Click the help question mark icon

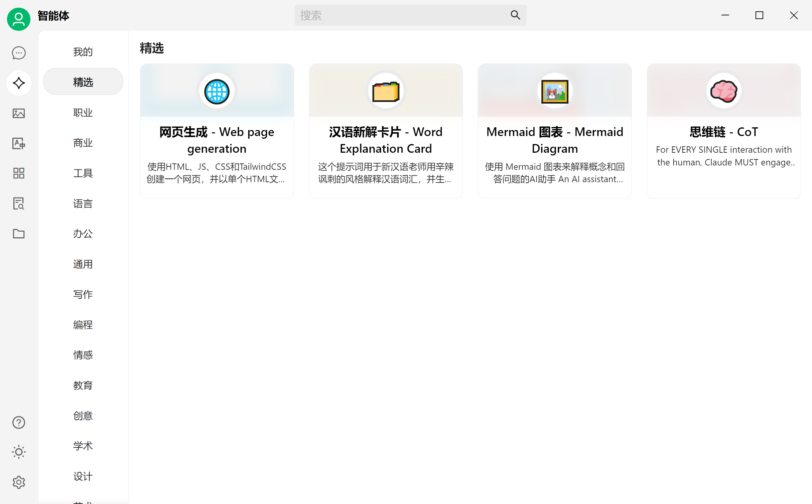coord(19,422)
